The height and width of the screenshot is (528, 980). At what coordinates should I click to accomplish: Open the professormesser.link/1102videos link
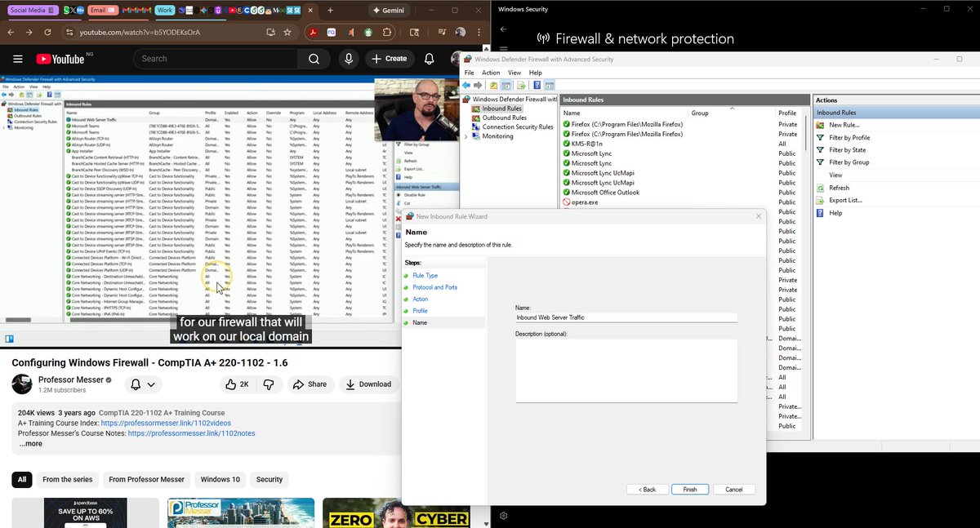[166, 424]
